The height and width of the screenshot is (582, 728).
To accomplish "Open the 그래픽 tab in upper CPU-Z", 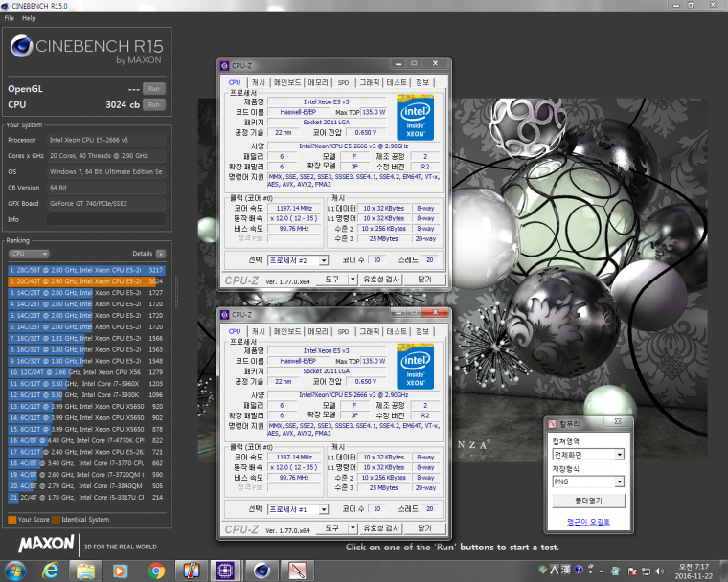I will click(370, 82).
